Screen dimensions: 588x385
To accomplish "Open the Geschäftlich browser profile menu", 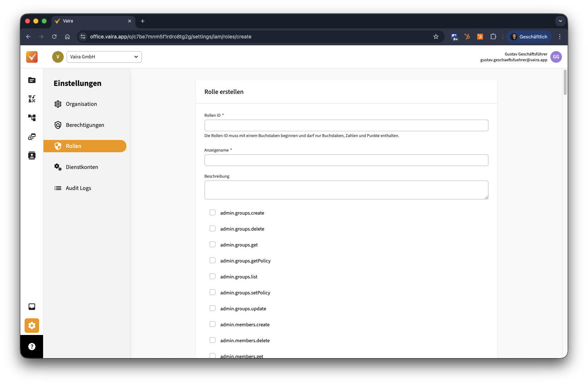I will (x=529, y=37).
